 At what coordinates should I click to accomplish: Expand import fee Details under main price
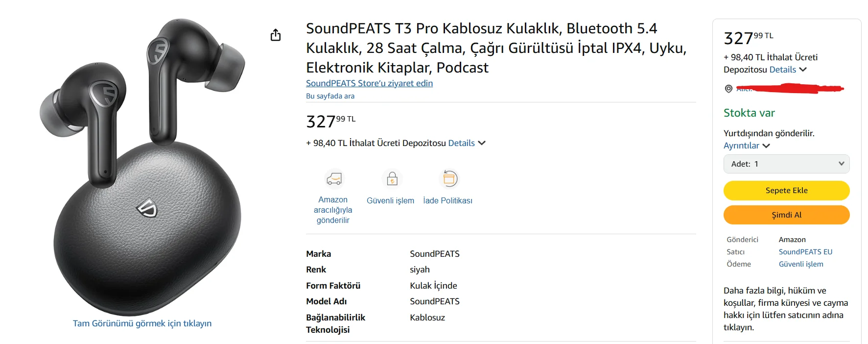(466, 143)
